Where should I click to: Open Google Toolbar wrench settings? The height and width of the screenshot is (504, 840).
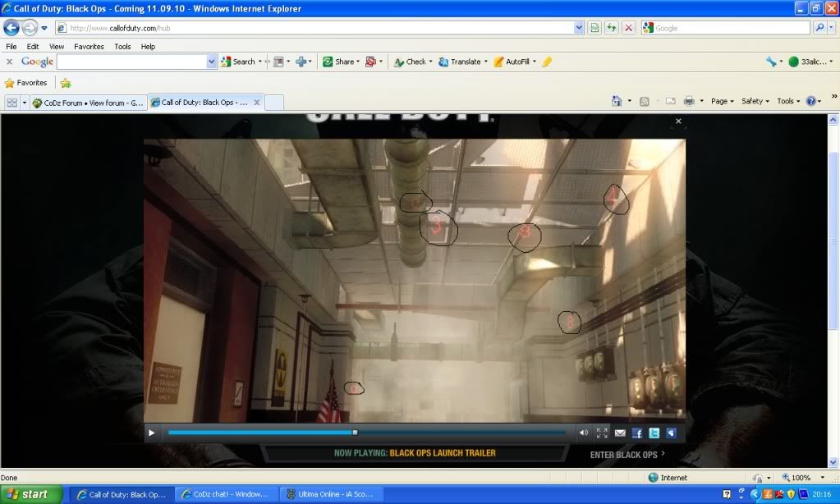(771, 62)
